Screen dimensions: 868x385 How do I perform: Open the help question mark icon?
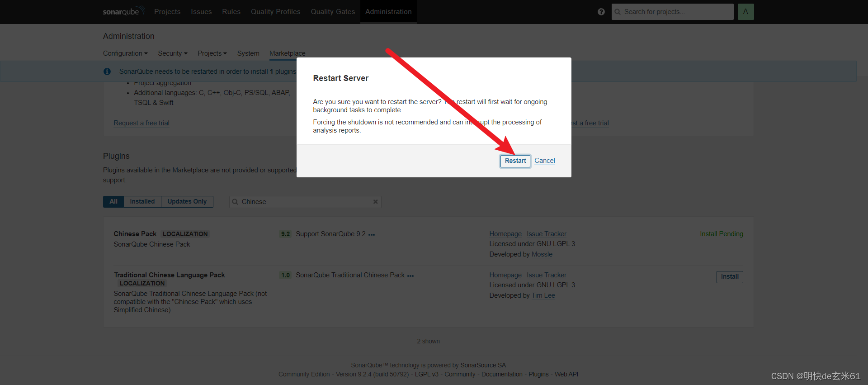pyautogui.click(x=601, y=12)
